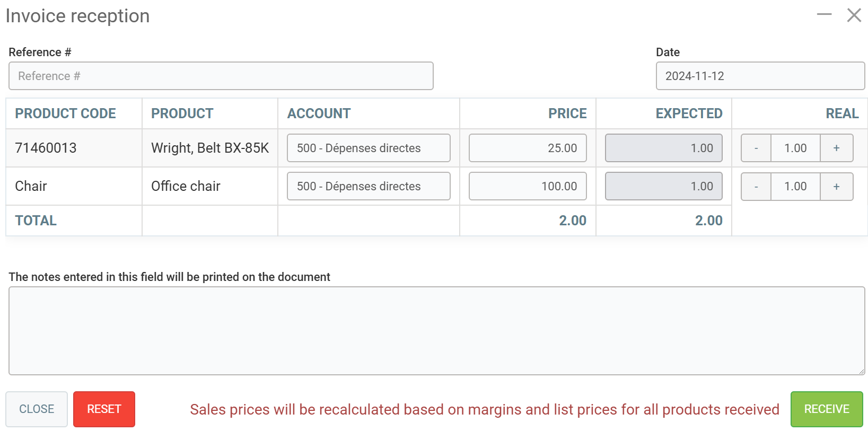Open the Date field showing 2024-11-12

760,76
